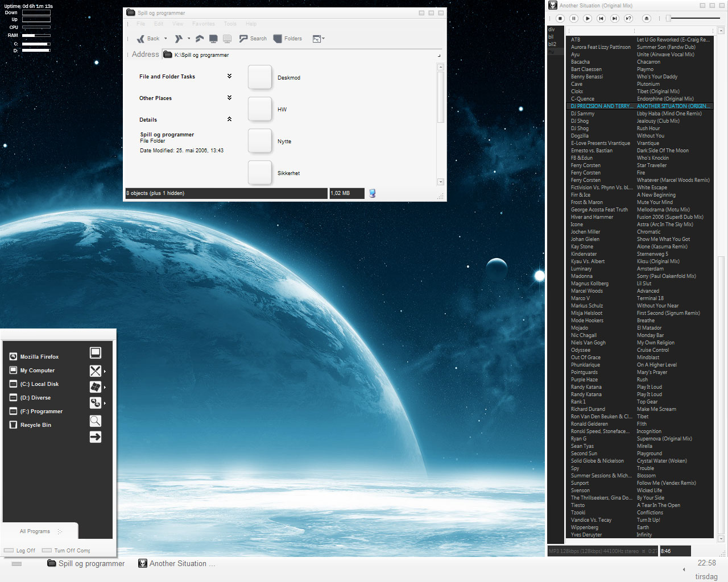Skip to the next track

(615, 18)
